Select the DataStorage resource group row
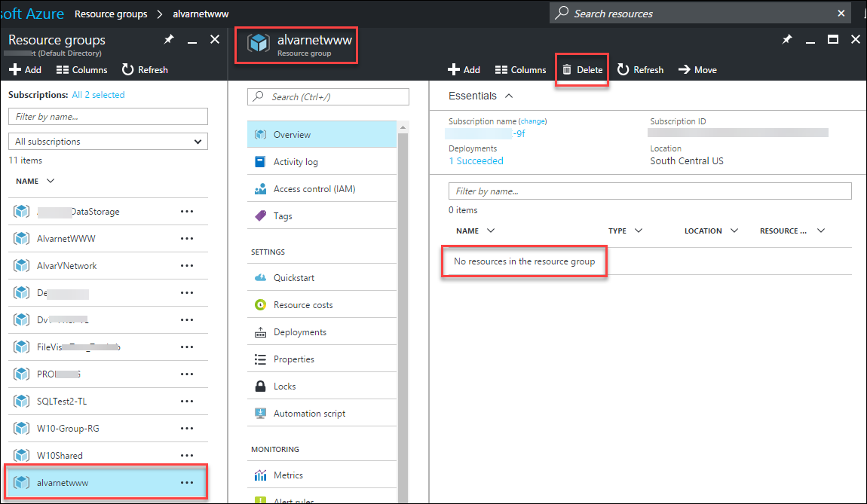Screen dimensions: 867x504 109,211
